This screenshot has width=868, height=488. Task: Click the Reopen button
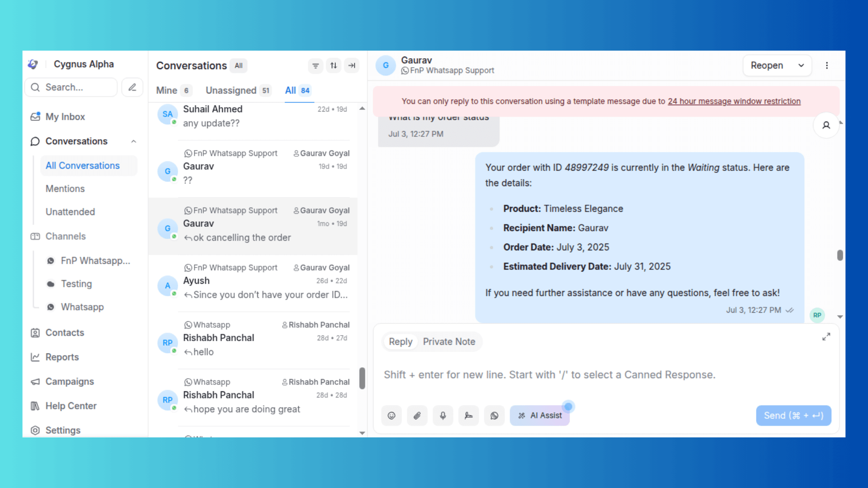click(x=767, y=66)
